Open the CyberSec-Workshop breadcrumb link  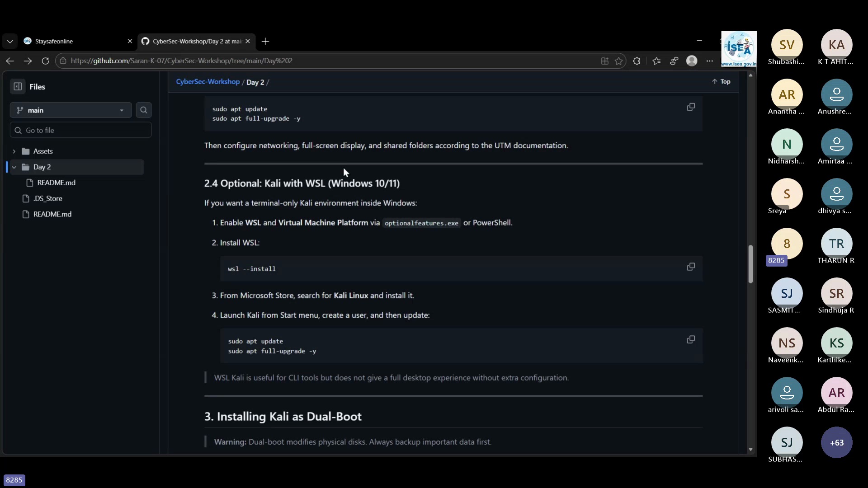pyautogui.click(x=208, y=82)
